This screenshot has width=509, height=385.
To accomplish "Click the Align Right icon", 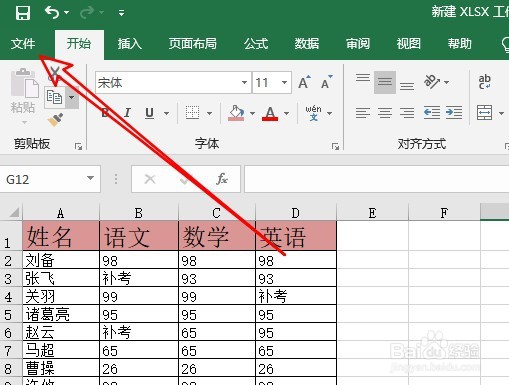I will pyautogui.click(x=407, y=113).
